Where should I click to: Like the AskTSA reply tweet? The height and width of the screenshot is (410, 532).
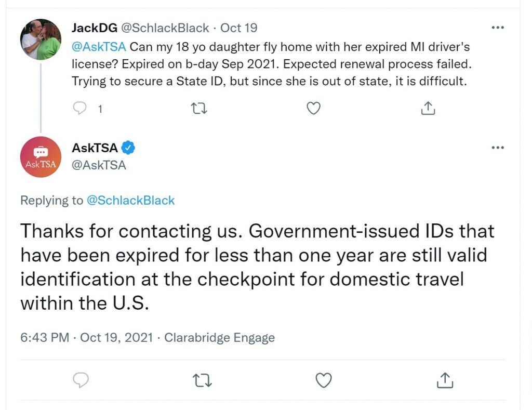tap(324, 380)
